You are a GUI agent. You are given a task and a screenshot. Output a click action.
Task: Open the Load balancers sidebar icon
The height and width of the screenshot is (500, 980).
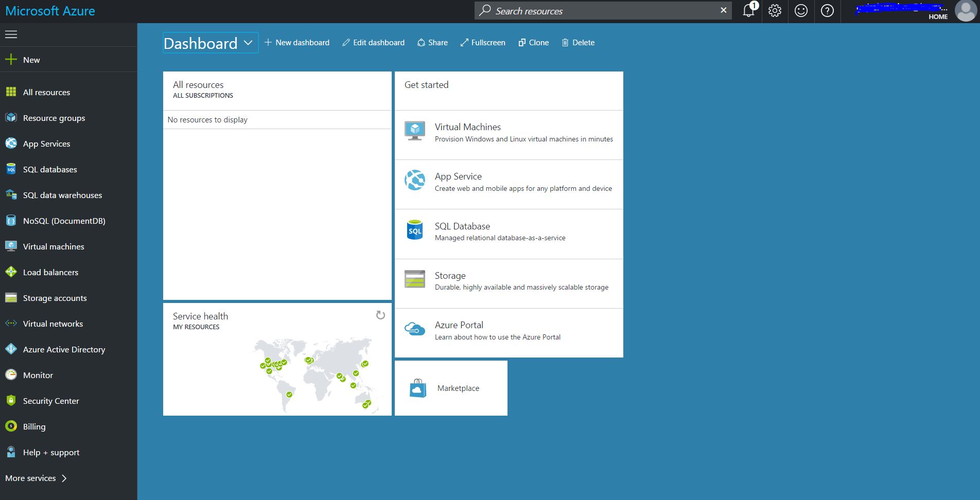11,272
